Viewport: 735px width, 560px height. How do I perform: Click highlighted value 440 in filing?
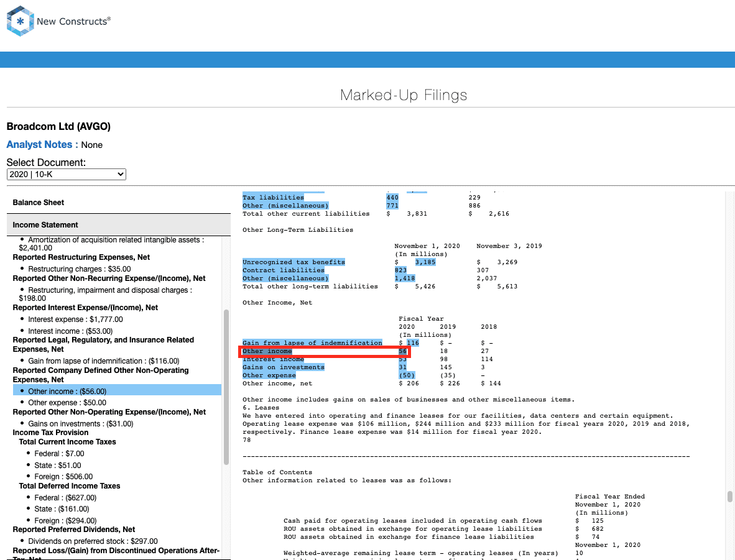pos(392,197)
